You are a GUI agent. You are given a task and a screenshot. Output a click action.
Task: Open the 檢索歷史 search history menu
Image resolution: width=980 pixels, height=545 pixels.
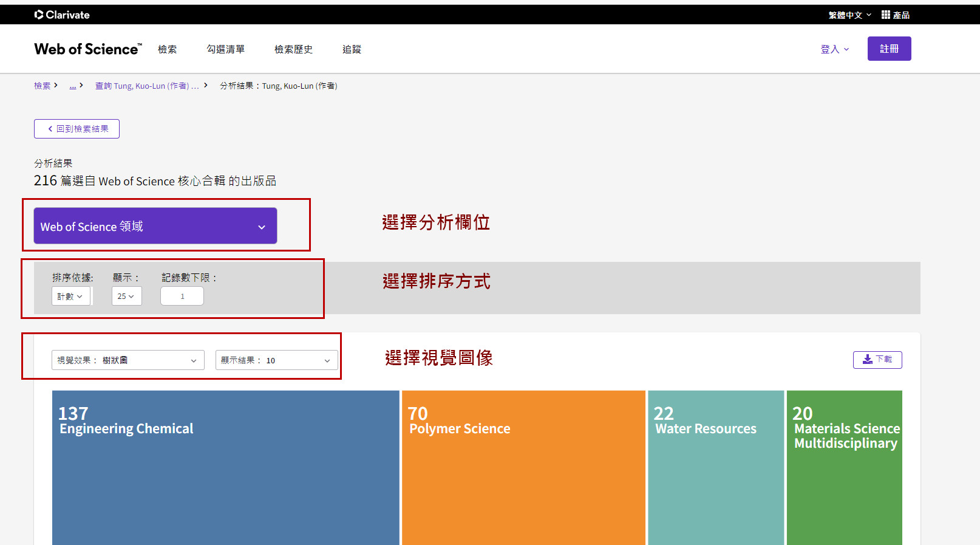tap(293, 49)
